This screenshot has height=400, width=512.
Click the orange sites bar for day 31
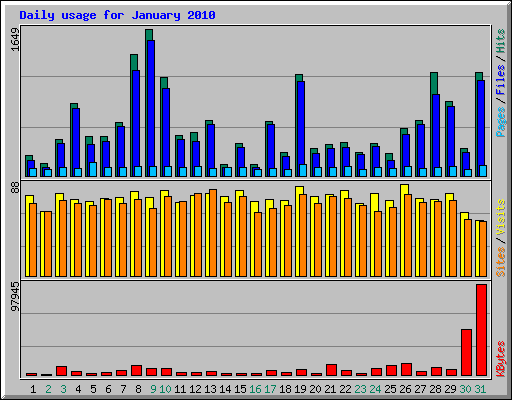483,249
